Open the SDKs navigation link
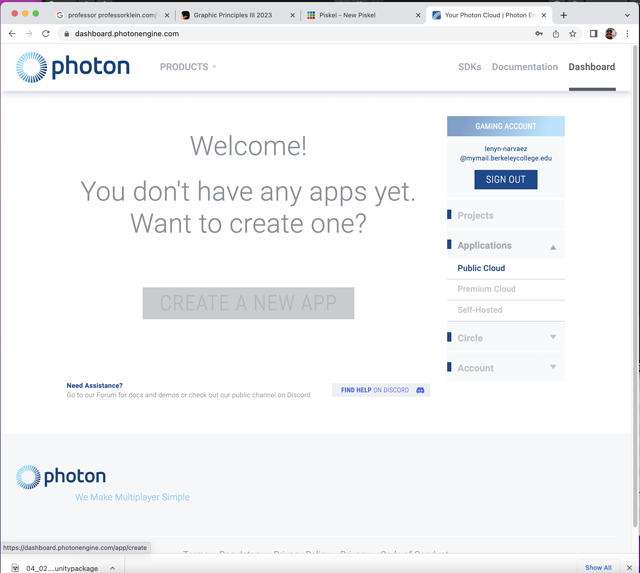 tap(469, 67)
